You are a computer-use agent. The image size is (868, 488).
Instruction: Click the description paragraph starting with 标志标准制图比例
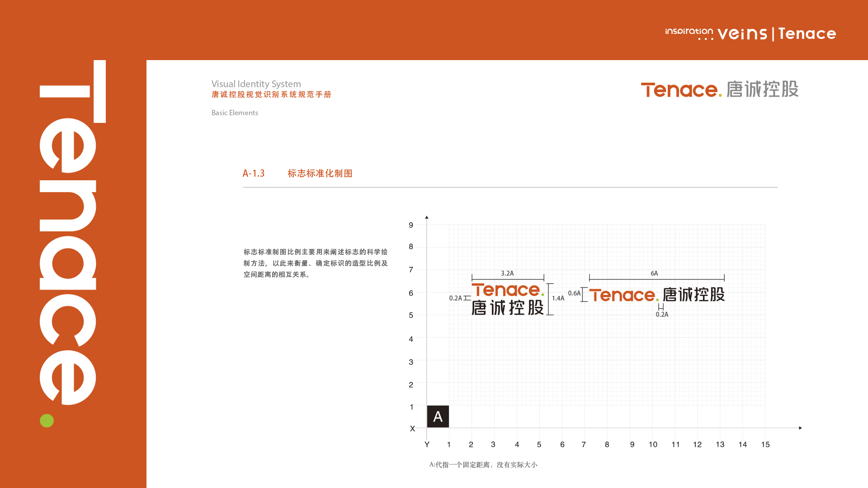pyautogui.click(x=316, y=263)
